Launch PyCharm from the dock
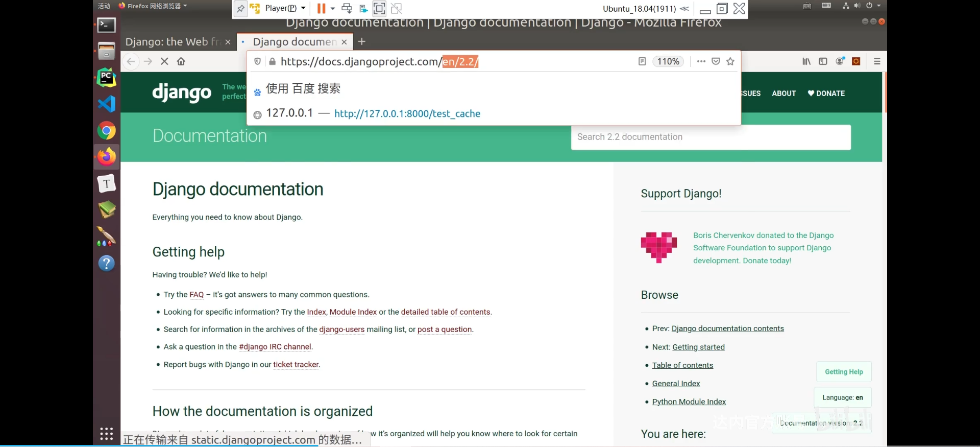This screenshot has height=447, width=980. coord(107,78)
